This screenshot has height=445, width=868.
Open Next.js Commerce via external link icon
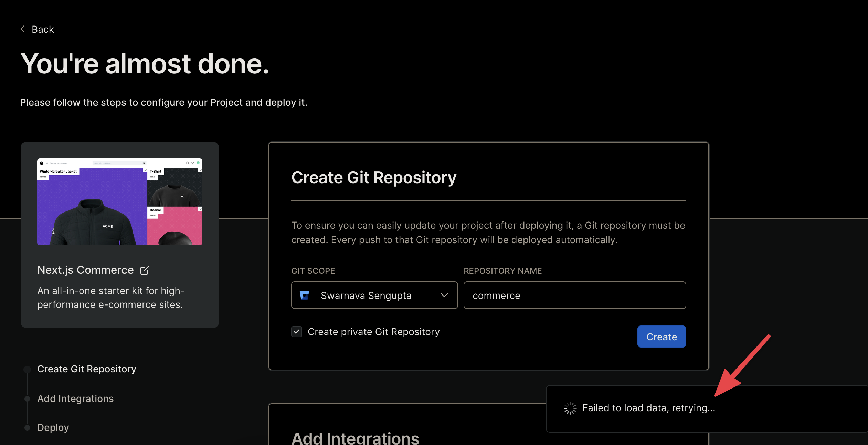145,270
